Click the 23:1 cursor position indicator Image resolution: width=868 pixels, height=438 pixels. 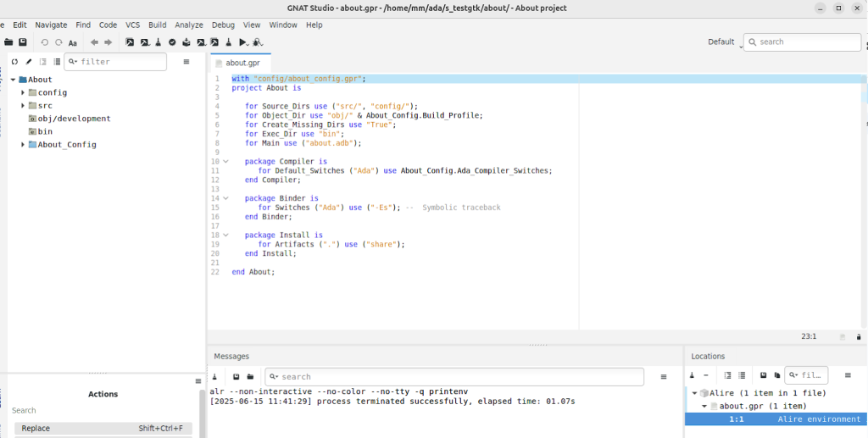click(809, 336)
